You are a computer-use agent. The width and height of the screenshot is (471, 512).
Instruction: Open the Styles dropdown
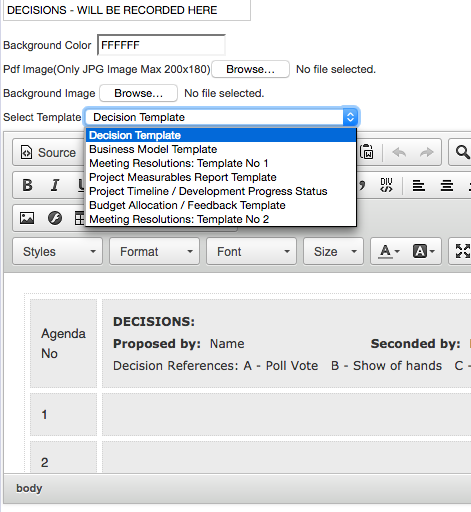coord(57,252)
